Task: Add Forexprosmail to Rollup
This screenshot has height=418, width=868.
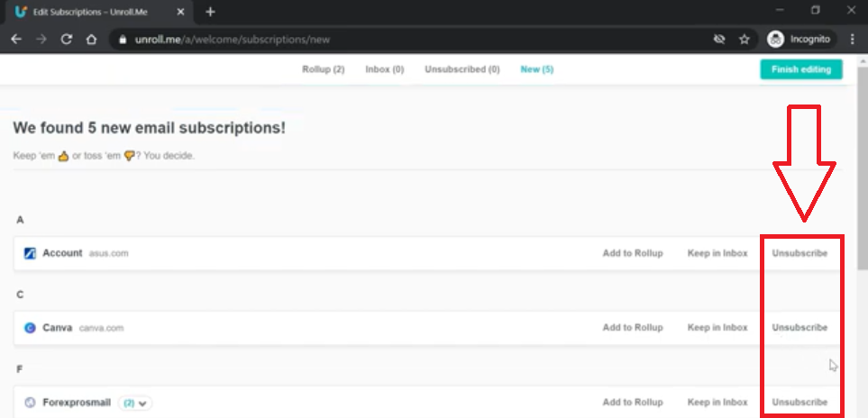Action: tap(633, 403)
